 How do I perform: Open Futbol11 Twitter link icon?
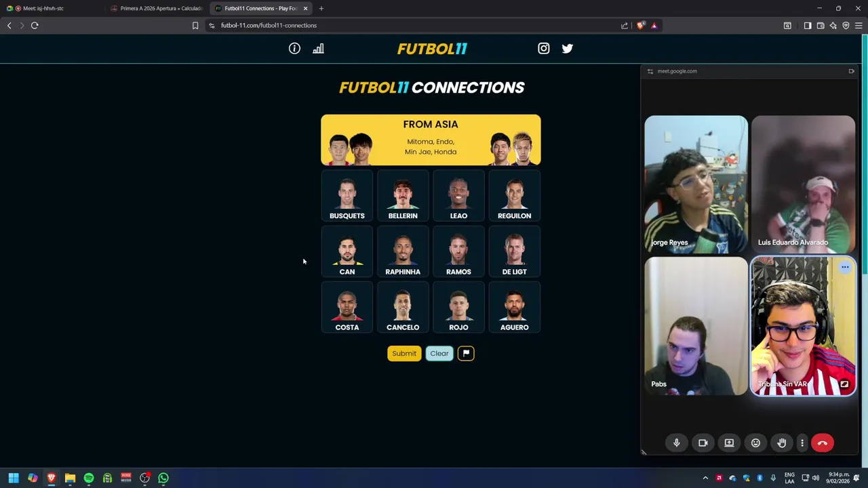[568, 48]
